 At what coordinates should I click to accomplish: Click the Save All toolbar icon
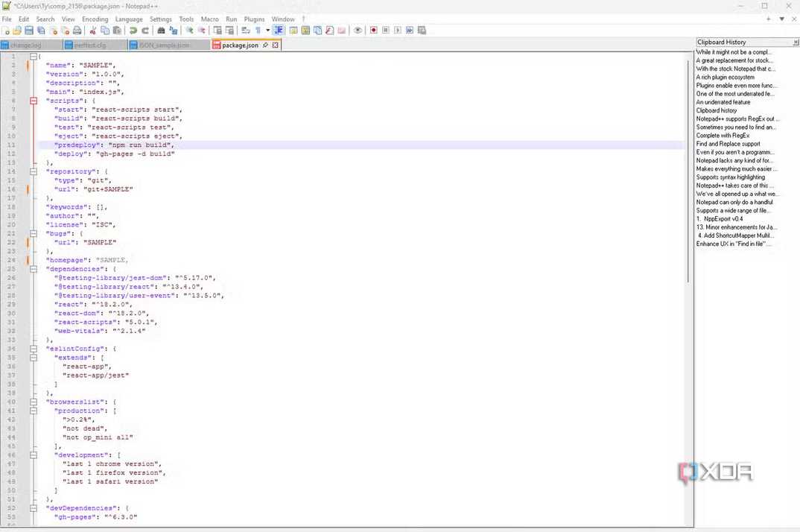click(x=41, y=31)
